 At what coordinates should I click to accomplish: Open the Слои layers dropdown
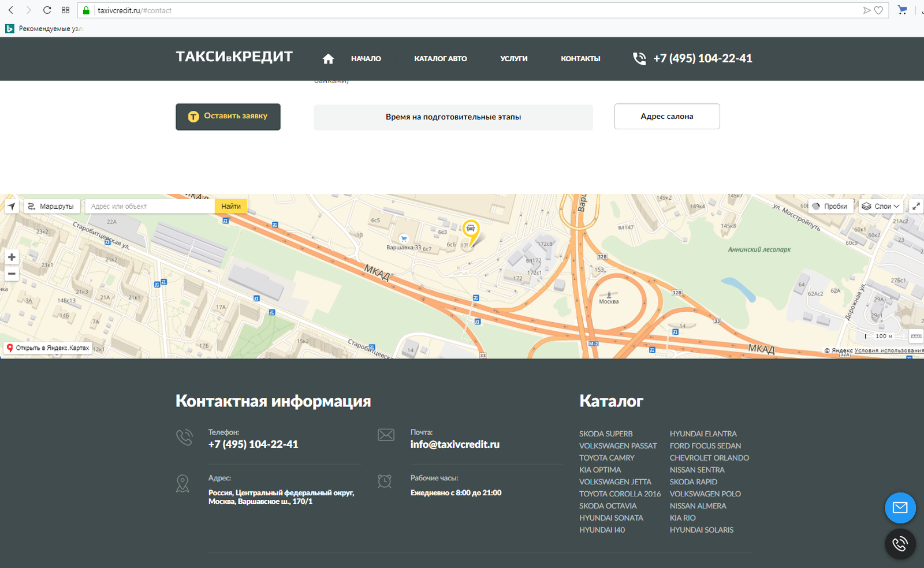point(881,206)
